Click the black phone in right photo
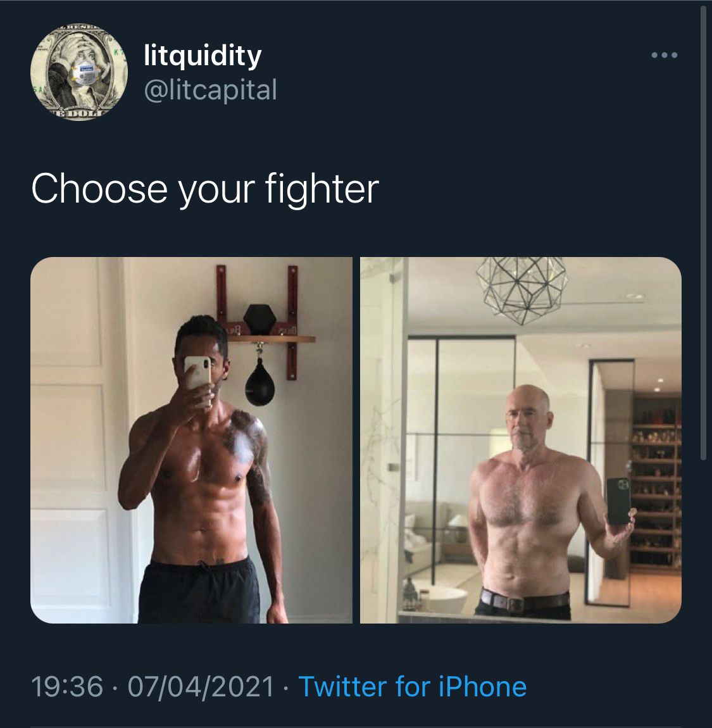 click(x=618, y=501)
